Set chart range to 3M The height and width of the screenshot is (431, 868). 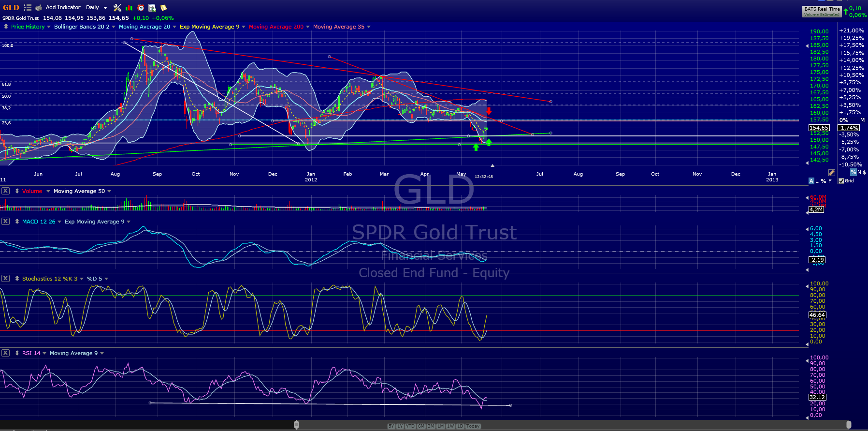point(431,426)
